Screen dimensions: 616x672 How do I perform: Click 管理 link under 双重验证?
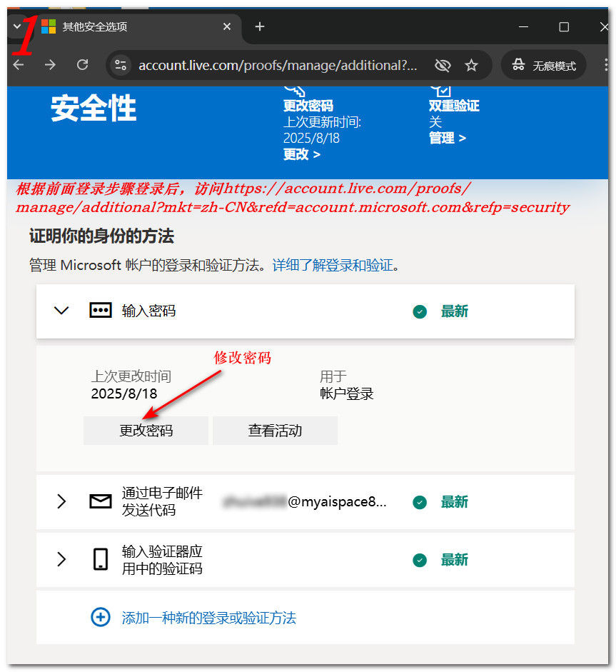(448, 138)
